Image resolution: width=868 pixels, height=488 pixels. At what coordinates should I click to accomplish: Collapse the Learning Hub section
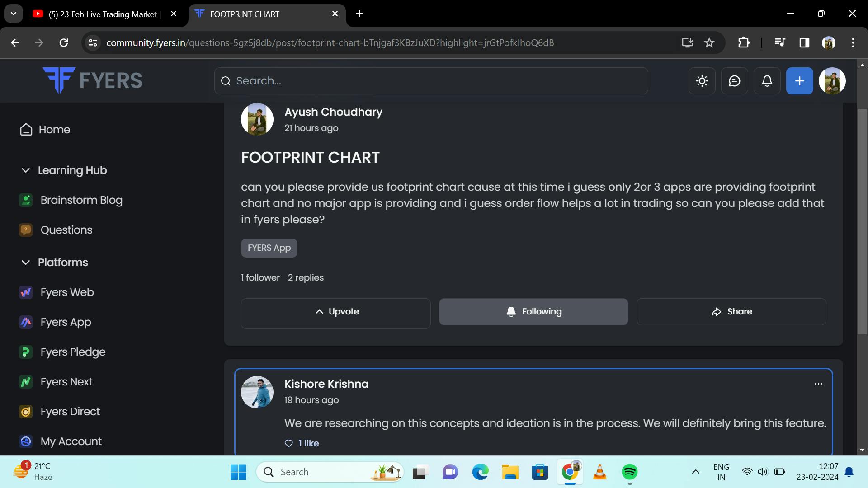[26, 170]
